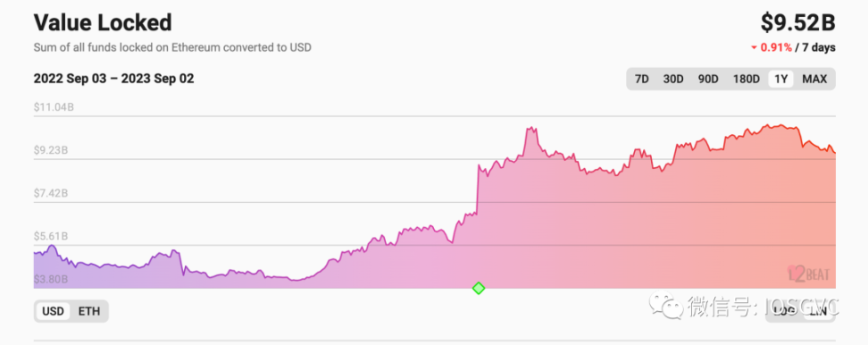Click the 2022 Sep 03 – 2023 Sep 02 date range
Viewport: 868px width, 345px height.
coord(114,79)
